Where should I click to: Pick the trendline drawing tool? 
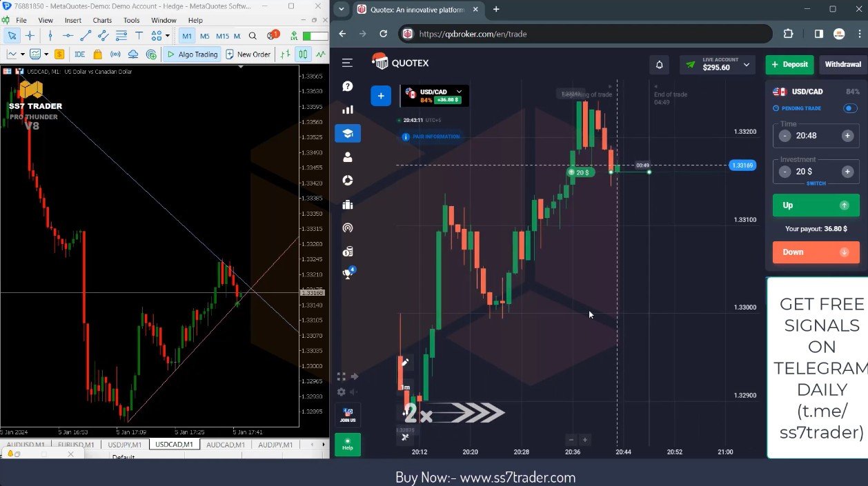(86, 36)
